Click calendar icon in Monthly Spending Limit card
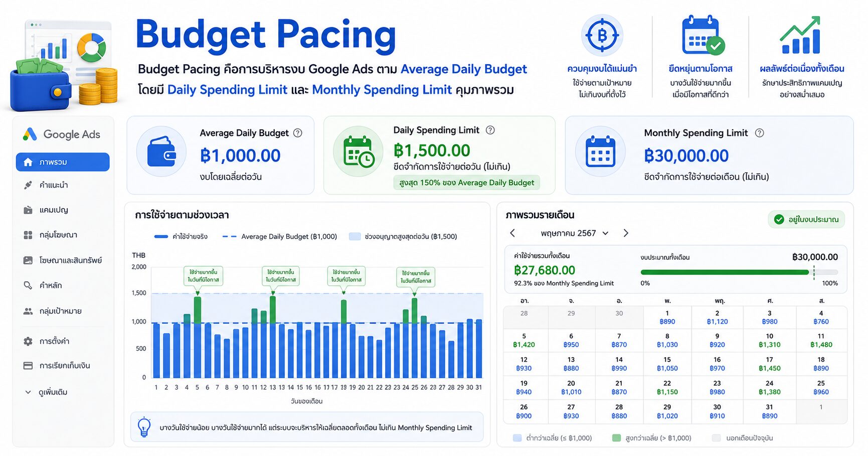Screen dimensions: 868x456 click(600, 151)
